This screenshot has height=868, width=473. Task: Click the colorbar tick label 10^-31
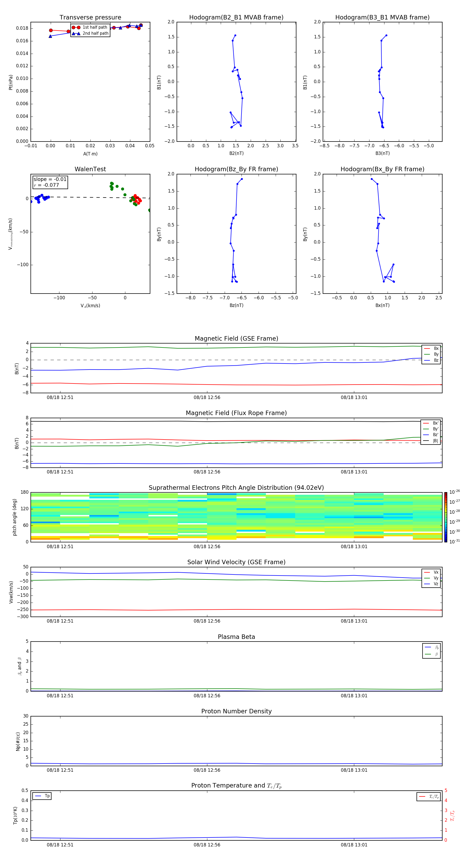[x=455, y=542]
